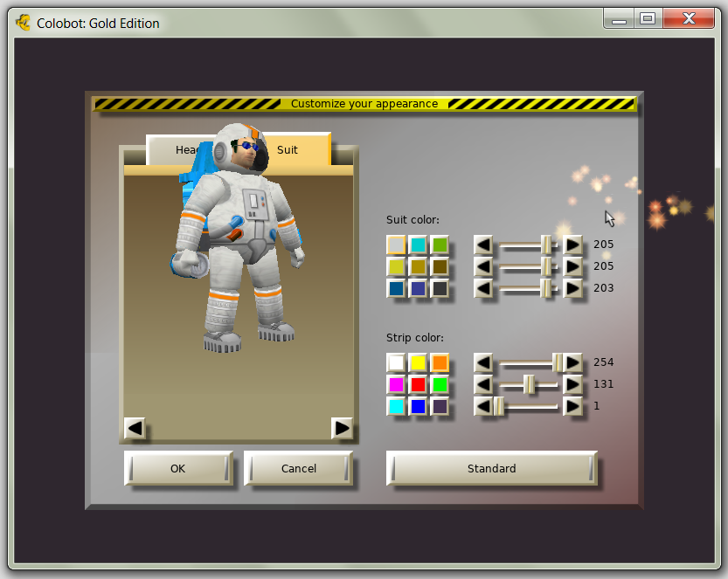This screenshot has width=728, height=579.
Task: Pick the dark brown suit color swatch
Action: [440, 266]
